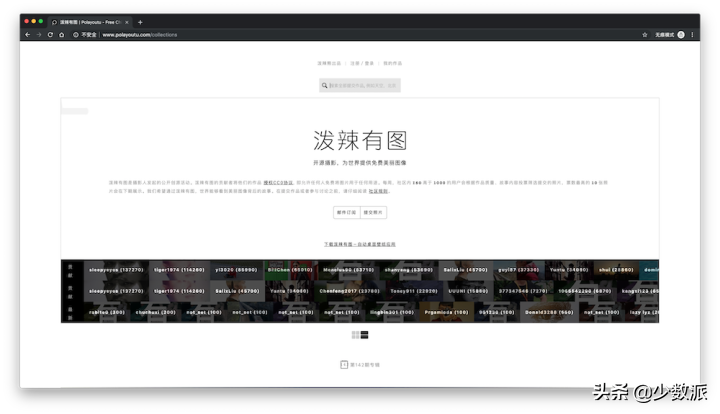
Task: Open contributor Chenfeng2017 (23700) tile
Action: pos(349,291)
